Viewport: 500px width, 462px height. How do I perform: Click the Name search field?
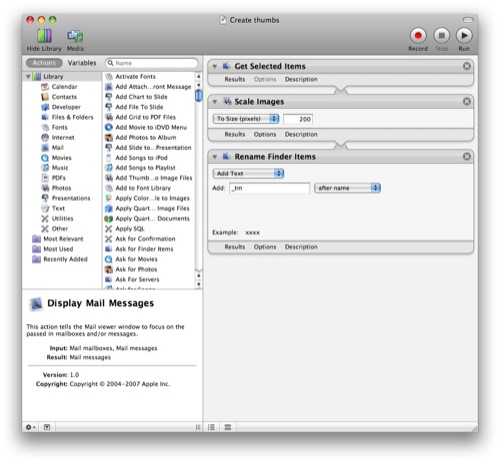tap(152, 63)
